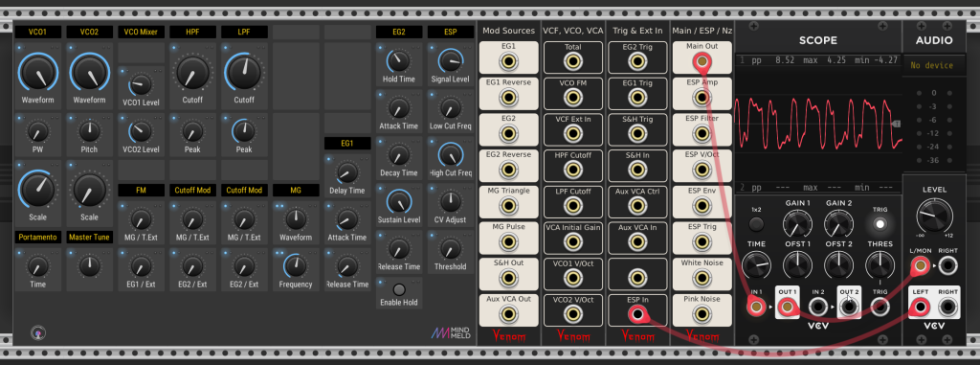Click the Sustain Level knob
This screenshot has width=980, height=365.
click(x=399, y=201)
